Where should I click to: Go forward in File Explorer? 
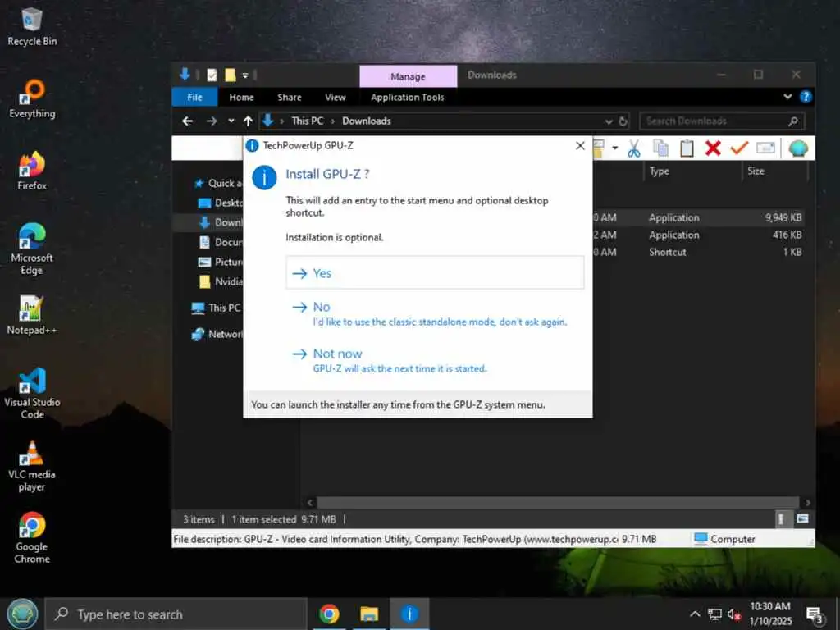click(x=212, y=121)
